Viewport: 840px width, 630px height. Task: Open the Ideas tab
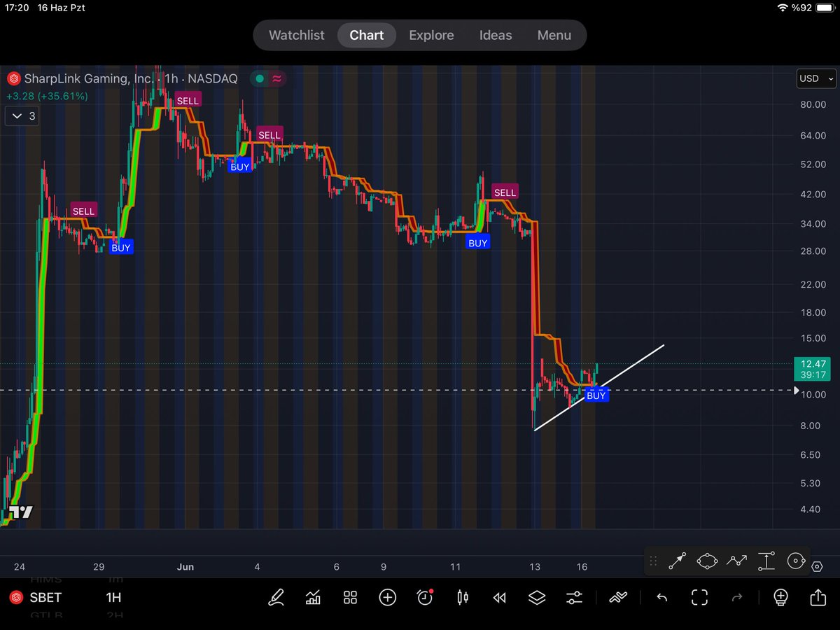coord(496,35)
